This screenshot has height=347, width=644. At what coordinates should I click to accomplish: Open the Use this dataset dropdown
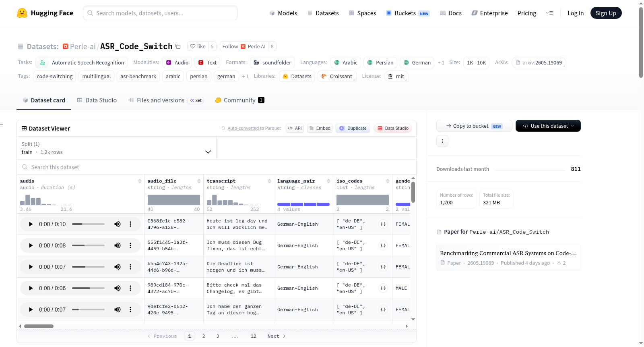click(548, 126)
